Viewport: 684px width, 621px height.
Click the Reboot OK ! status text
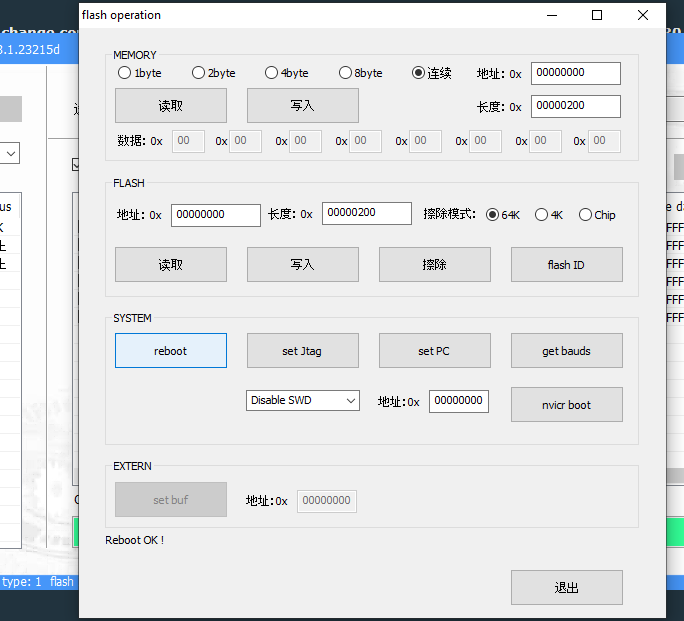click(134, 540)
